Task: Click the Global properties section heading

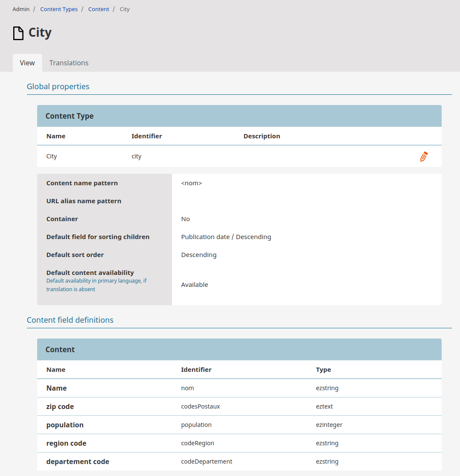Action: (58, 87)
